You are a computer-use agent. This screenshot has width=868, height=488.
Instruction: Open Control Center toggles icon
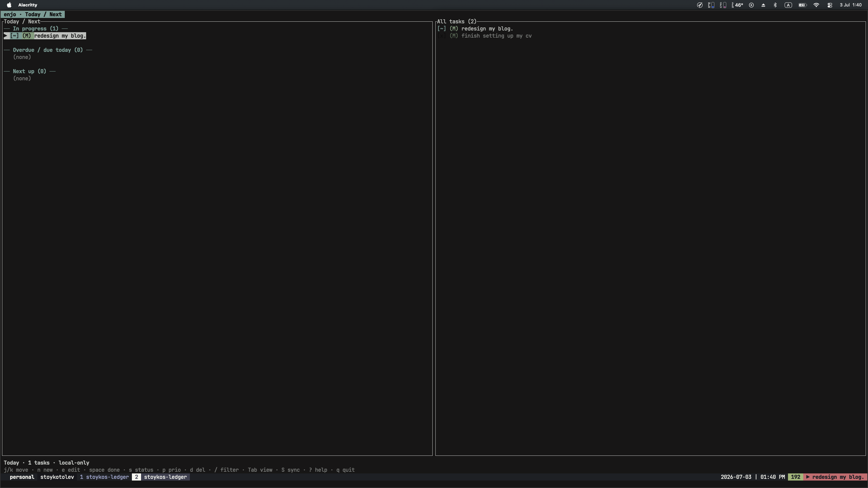click(830, 5)
